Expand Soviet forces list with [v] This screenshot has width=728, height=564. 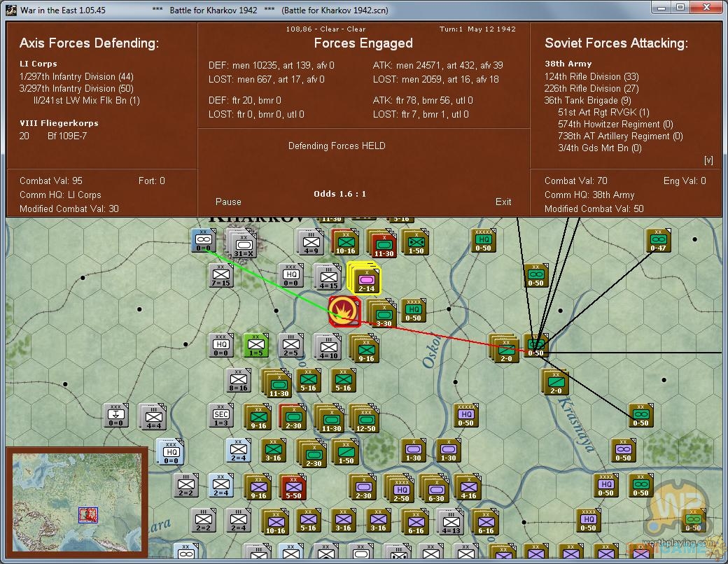tap(708, 160)
